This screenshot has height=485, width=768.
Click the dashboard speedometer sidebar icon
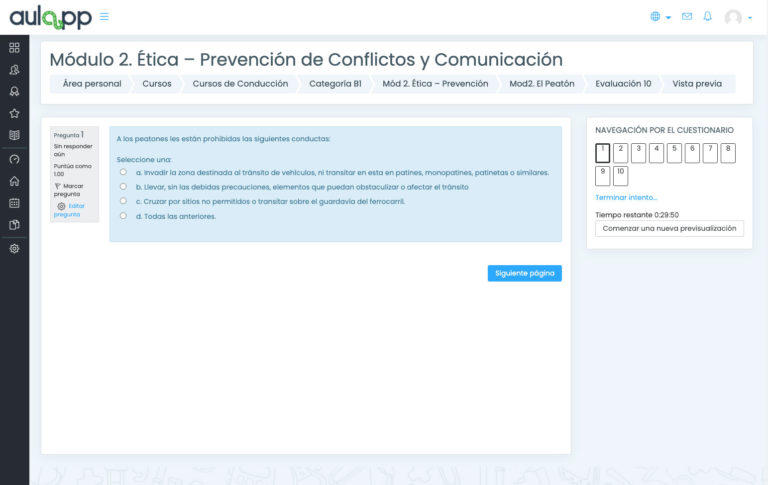(x=14, y=159)
